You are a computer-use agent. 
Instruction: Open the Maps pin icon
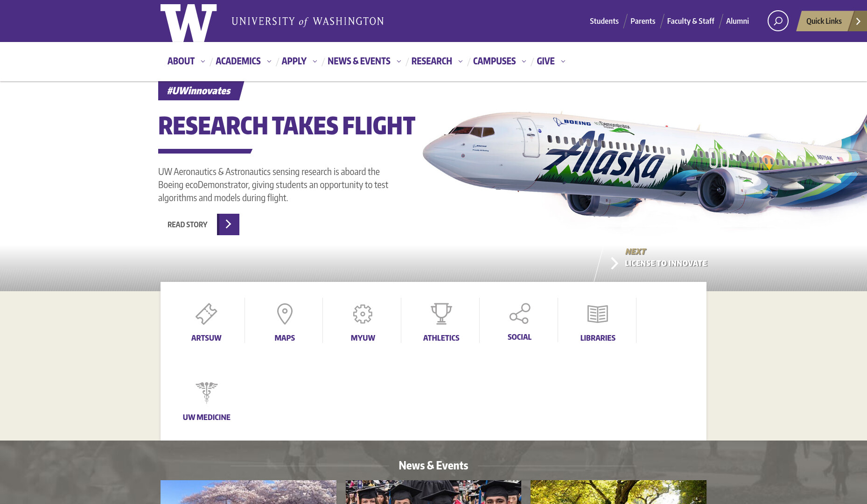[285, 314]
